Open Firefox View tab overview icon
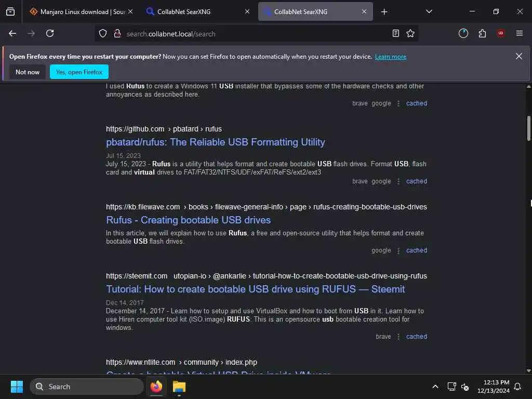 click(x=10, y=11)
